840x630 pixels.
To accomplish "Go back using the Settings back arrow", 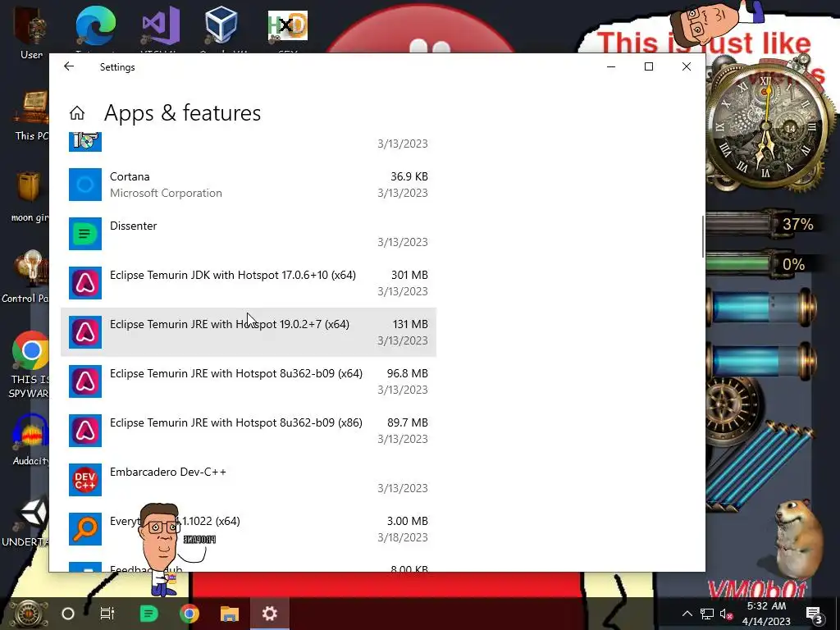I will [69, 66].
